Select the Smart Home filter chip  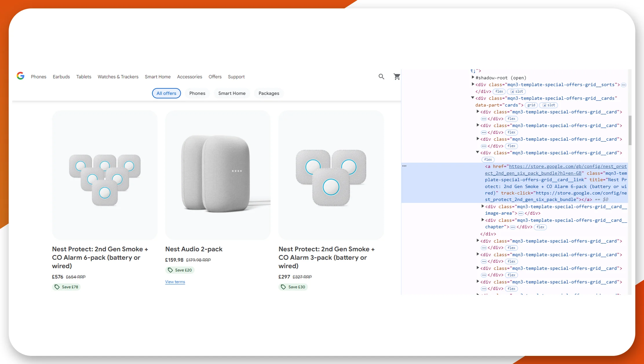pos(232,93)
